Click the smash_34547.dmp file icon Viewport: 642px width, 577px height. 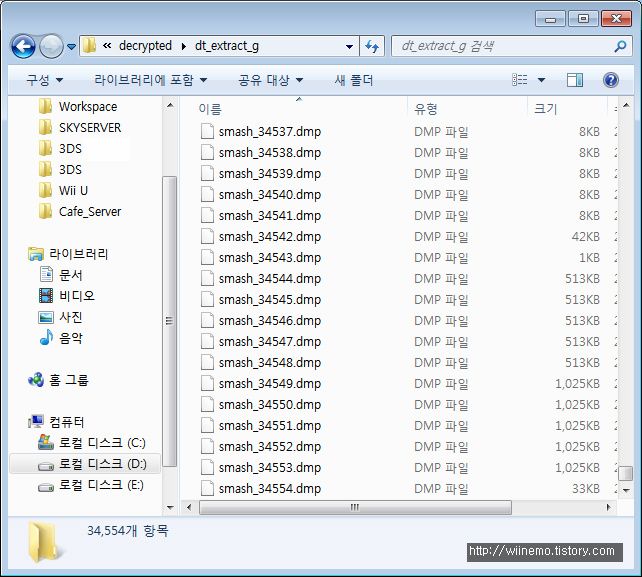tap(207, 342)
